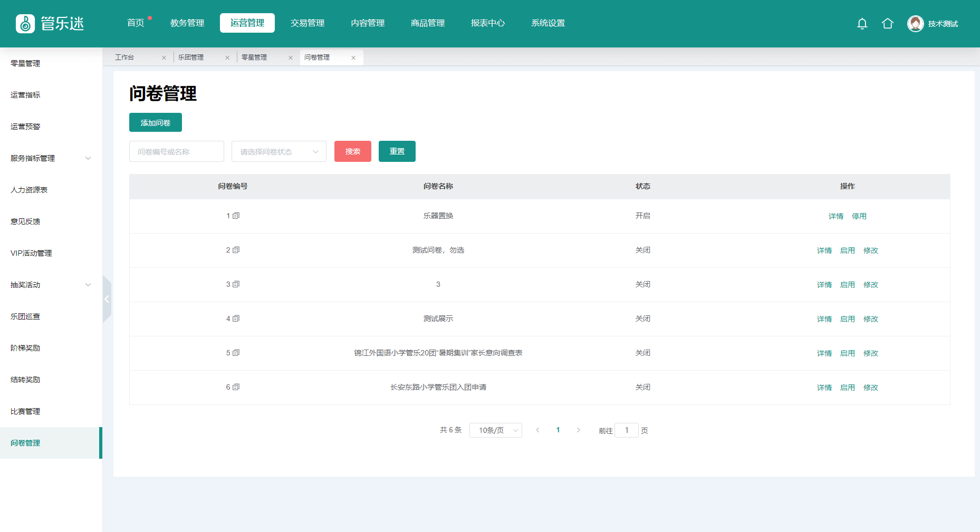Viewport: 980px width, 532px height.
Task: Close the 乐团管理 tab
Action: click(227, 58)
